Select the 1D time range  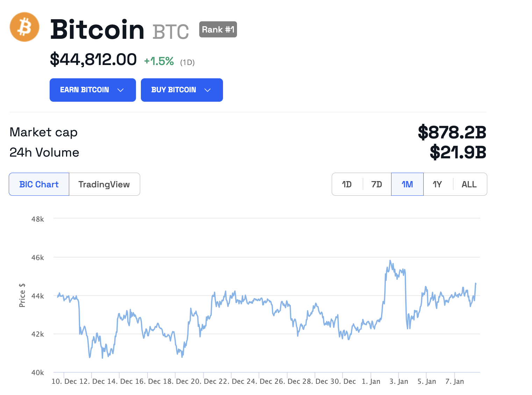pos(347,184)
